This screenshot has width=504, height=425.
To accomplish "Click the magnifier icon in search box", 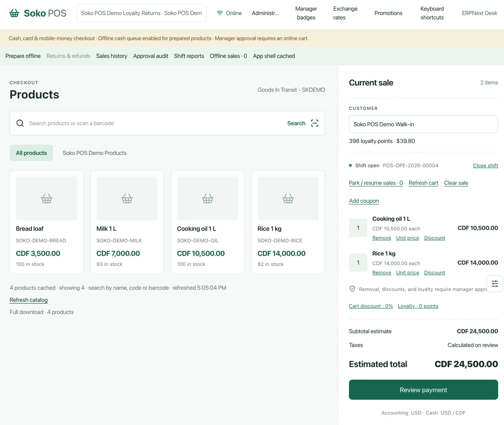I will click(20, 123).
